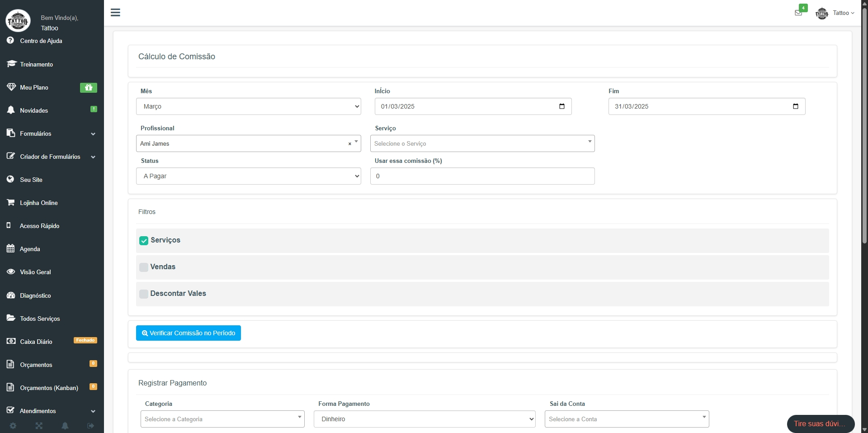The image size is (868, 433).
Task: Open Visão Geral link in sidebar
Action: 35,272
